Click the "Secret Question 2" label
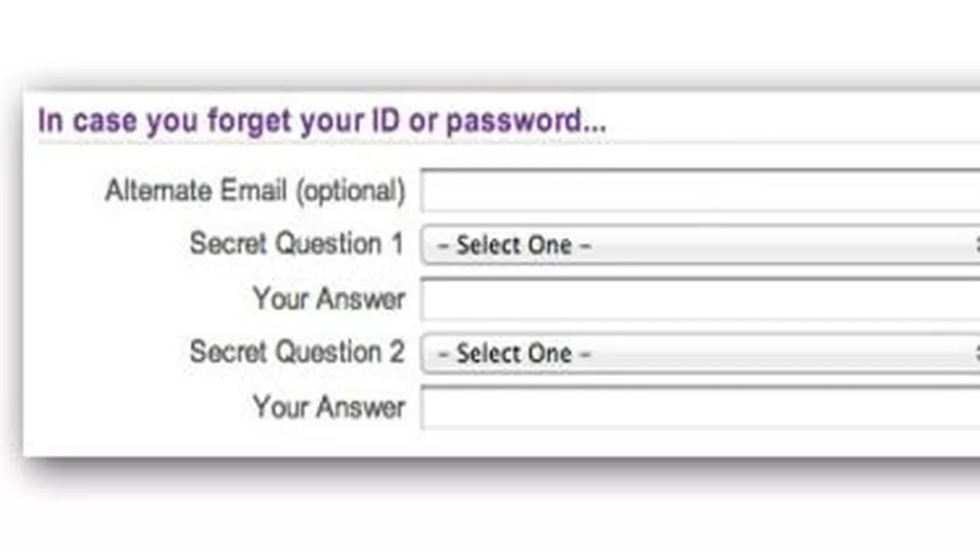The image size is (980, 551). point(296,352)
